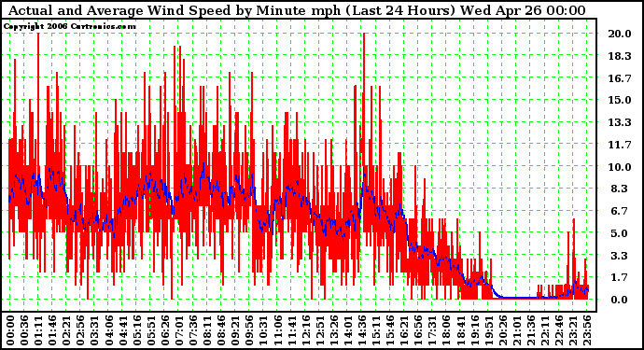
Task: Click the 17:31 time label
Action: pos(431,330)
